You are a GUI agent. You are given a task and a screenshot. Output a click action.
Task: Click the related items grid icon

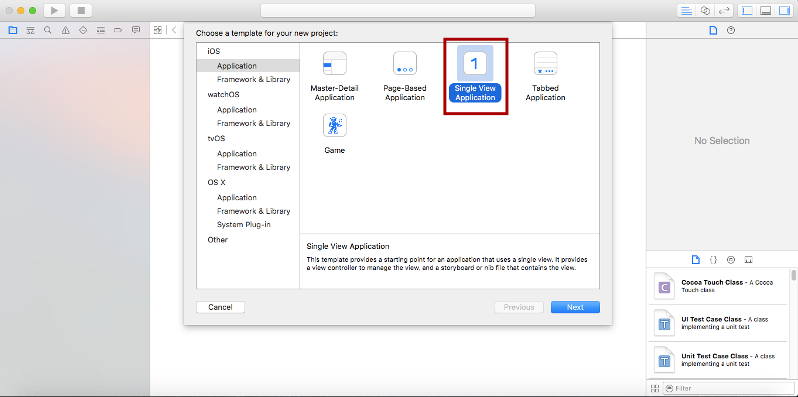(x=158, y=30)
